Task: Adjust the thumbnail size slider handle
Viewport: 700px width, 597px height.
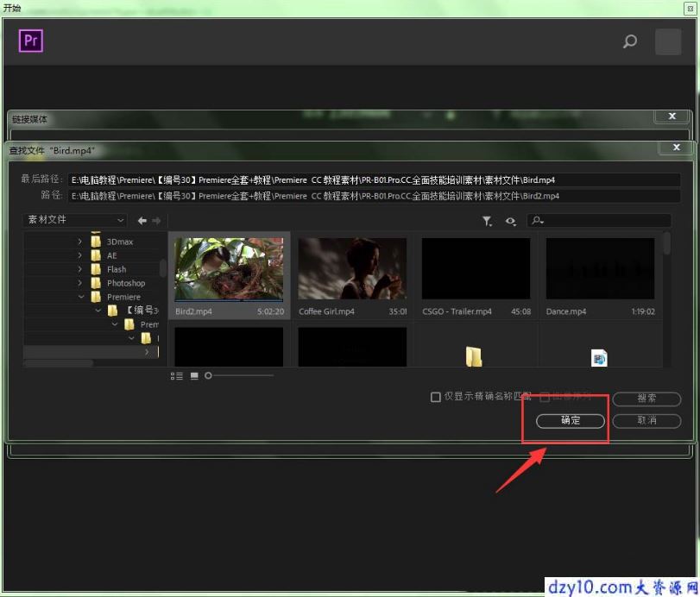Action: tap(208, 375)
